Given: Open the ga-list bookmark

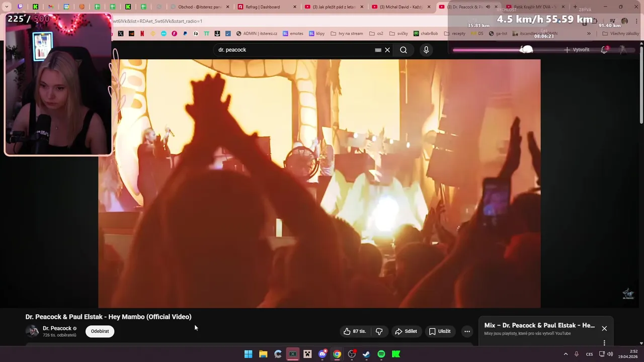Looking at the screenshot, I should point(498,34).
